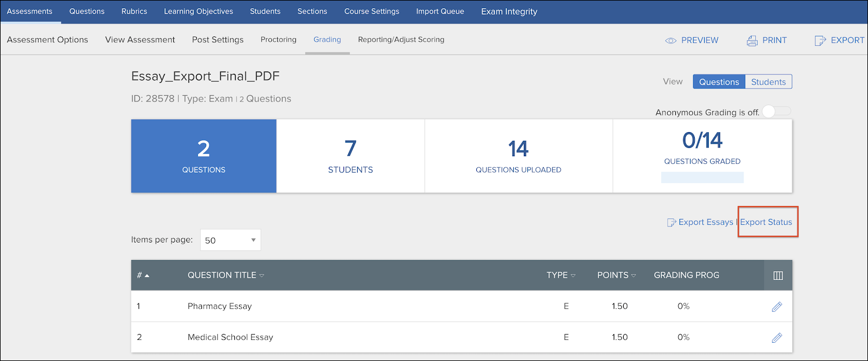868x361 pixels.
Task: Open the Exam Integrity menu
Action: pyautogui.click(x=509, y=11)
